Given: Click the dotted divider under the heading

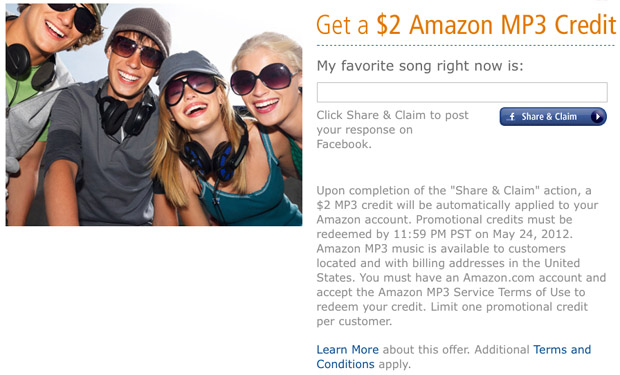Looking at the screenshot, I should click(x=466, y=46).
